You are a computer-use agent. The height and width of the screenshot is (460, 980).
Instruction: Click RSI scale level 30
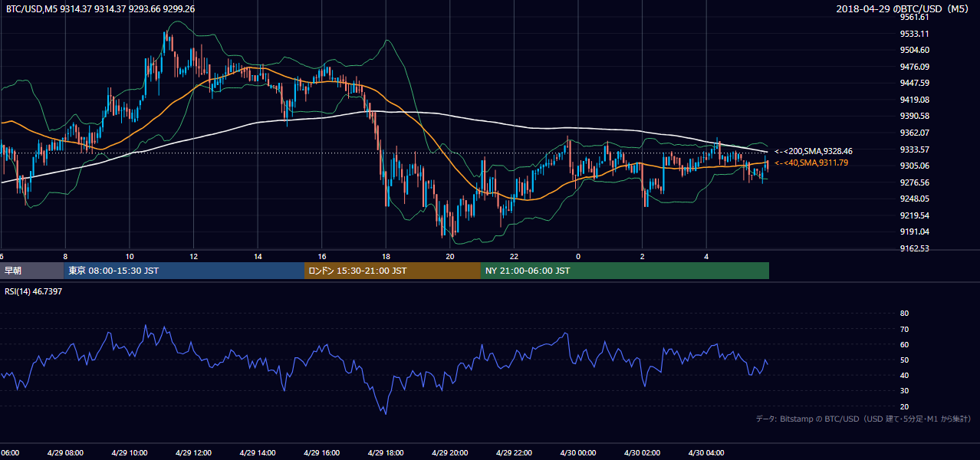[x=904, y=391]
